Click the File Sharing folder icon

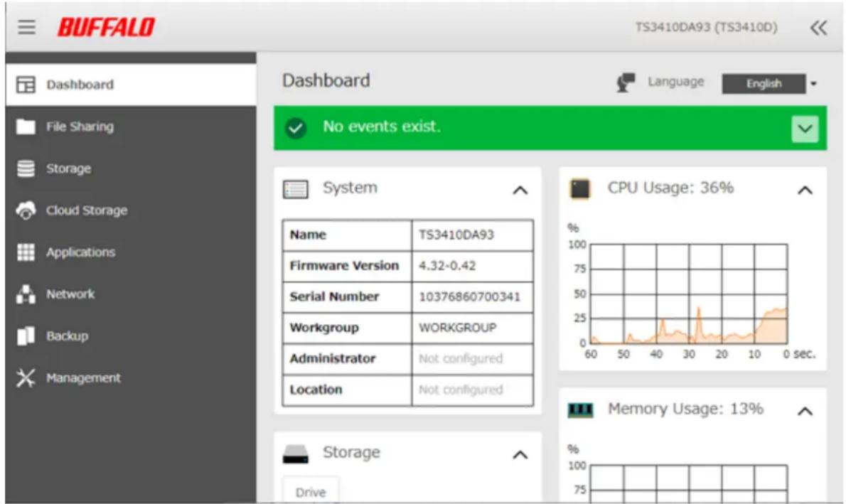26,127
